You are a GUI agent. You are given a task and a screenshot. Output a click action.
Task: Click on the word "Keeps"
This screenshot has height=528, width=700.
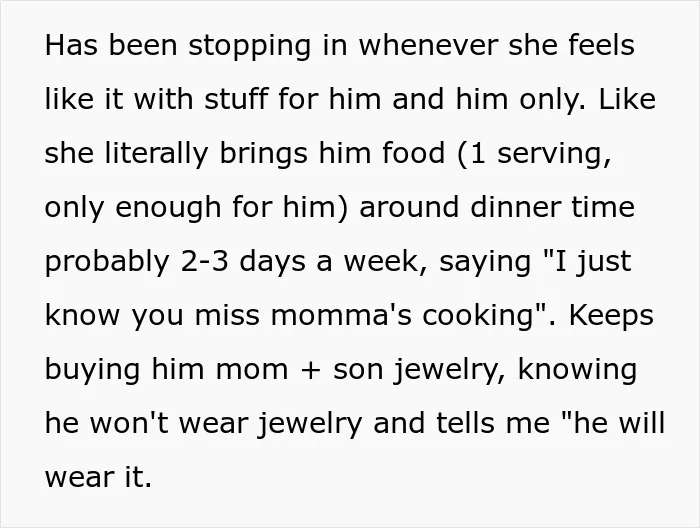coord(611,316)
